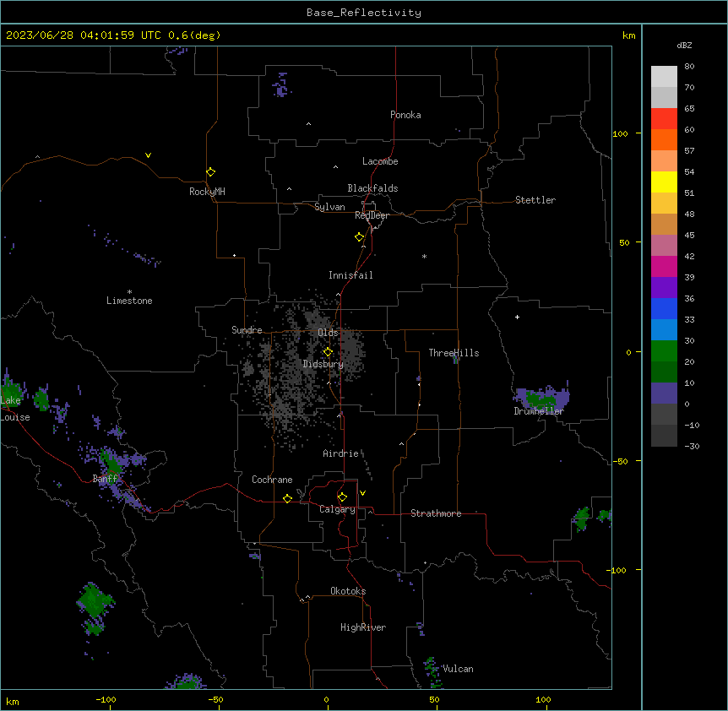The image size is (728, 711).
Task: Click the white plus marker north of Drumheller
Action: tap(517, 317)
